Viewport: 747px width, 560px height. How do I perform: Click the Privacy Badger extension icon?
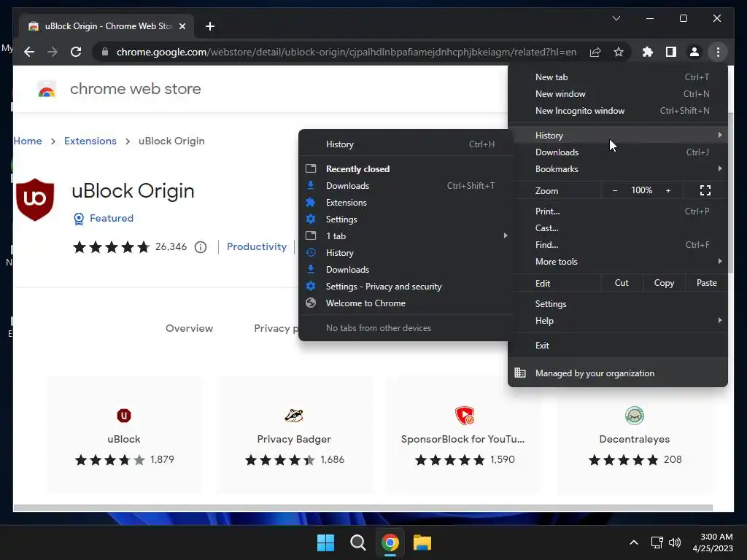(294, 415)
